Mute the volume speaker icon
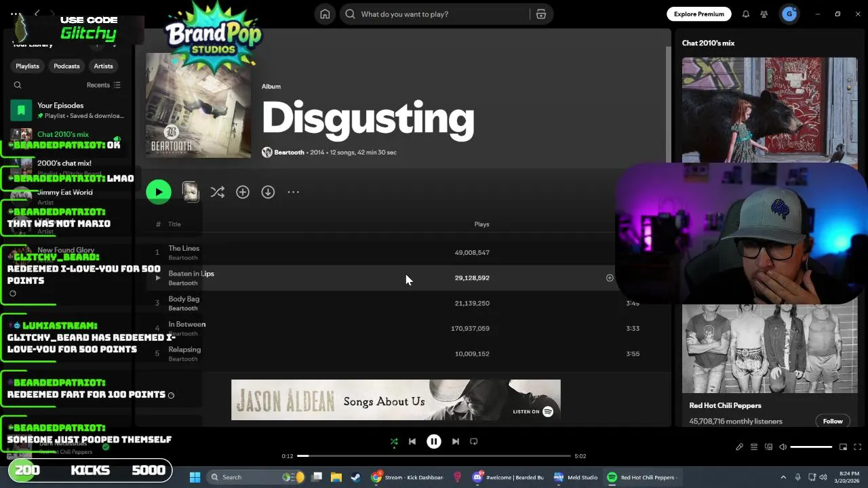Screen dimensions: 868x488 pyautogui.click(x=783, y=447)
